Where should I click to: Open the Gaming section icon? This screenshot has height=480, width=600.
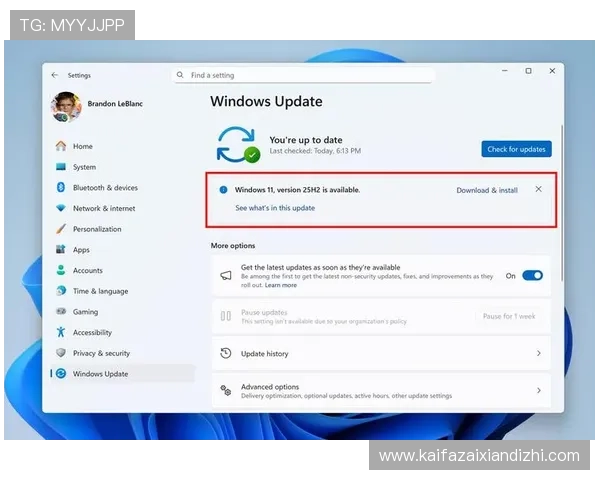(61, 311)
